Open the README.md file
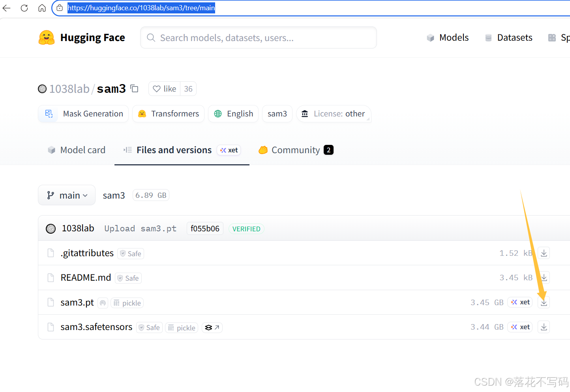Image resolution: width=570 pixels, height=392 pixels. tap(86, 278)
